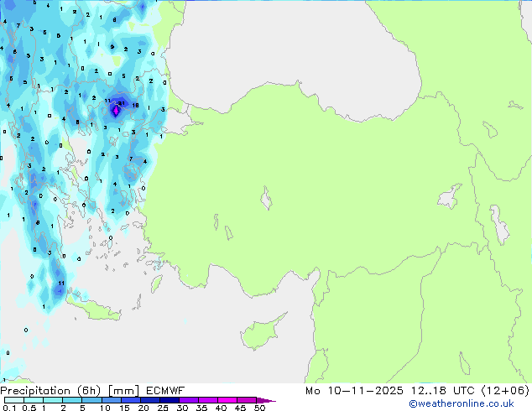
Task: Select the 10–15 mm legend swatch
Action: click(x=111, y=400)
